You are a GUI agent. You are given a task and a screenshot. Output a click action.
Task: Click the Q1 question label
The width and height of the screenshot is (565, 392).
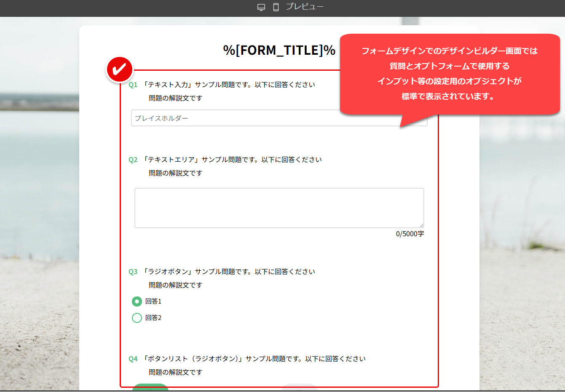pyautogui.click(x=133, y=84)
